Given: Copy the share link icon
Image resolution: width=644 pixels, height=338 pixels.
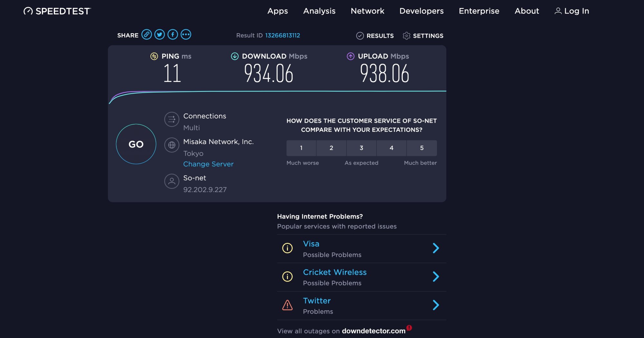Looking at the screenshot, I should pyautogui.click(x=147, y=34).
